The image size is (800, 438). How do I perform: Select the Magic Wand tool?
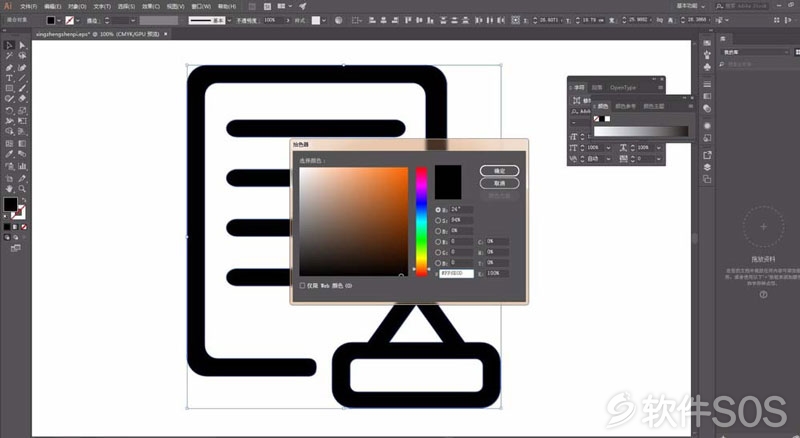coord(9,56)
